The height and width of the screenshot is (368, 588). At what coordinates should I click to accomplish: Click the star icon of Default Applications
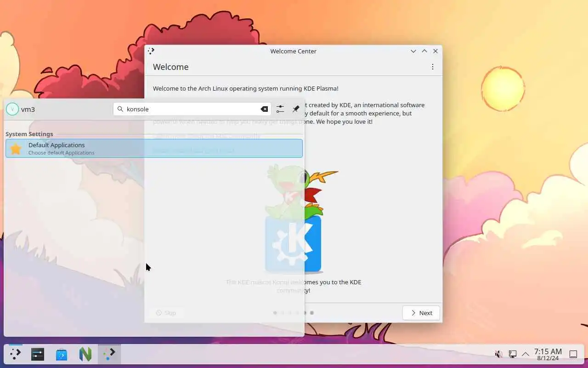point(16,149)
